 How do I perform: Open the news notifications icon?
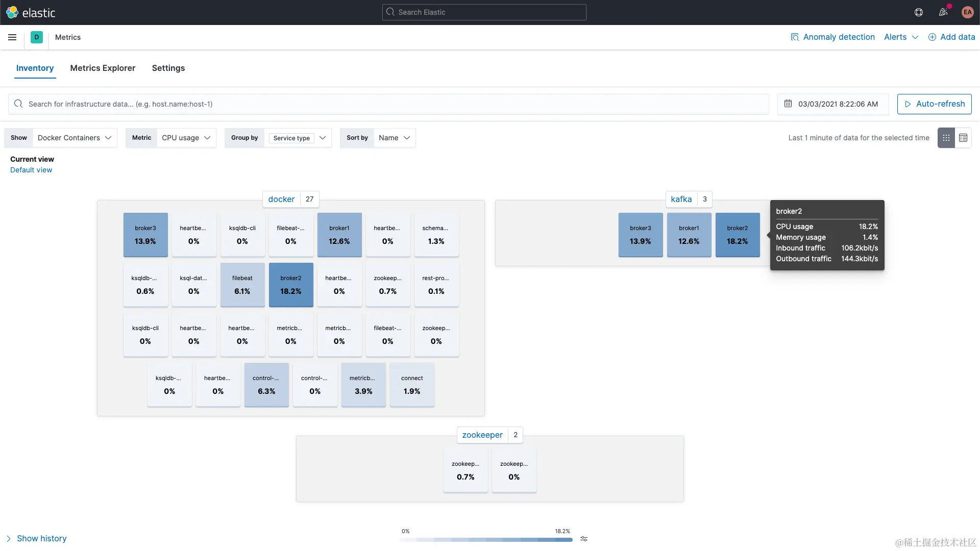(x=943, y=12)
